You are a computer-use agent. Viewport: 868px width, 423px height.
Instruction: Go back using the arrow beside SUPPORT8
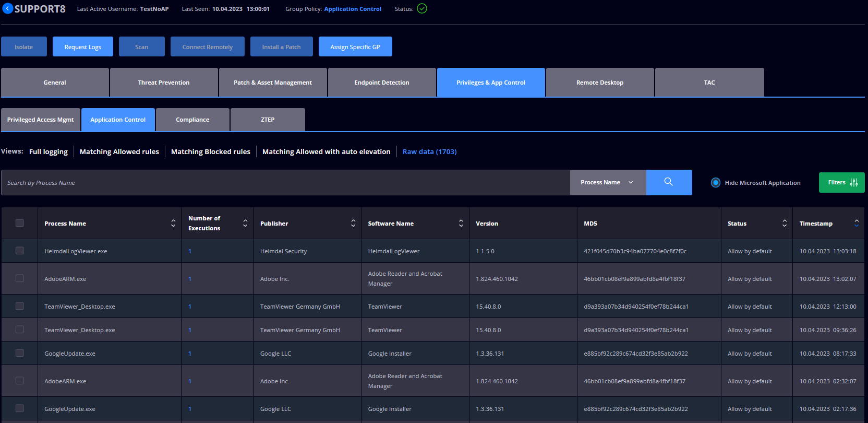[8, 8]
